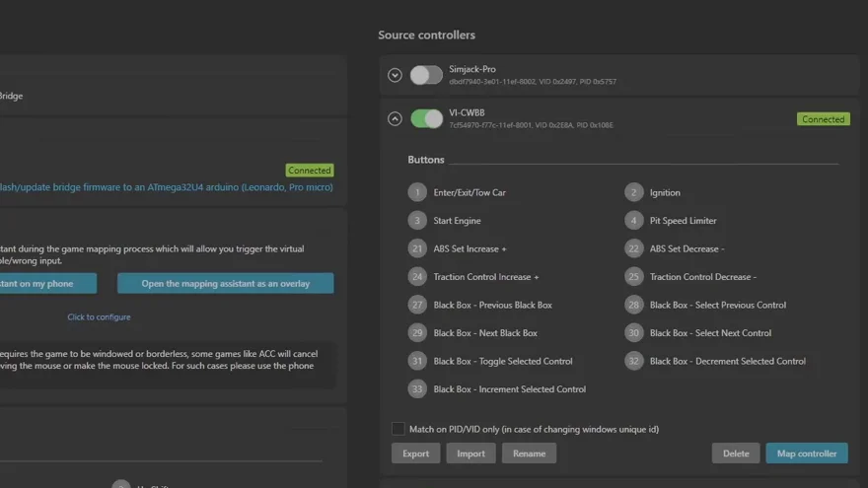Click button 22 ABS Set Decrease badge

coord(634,248)
